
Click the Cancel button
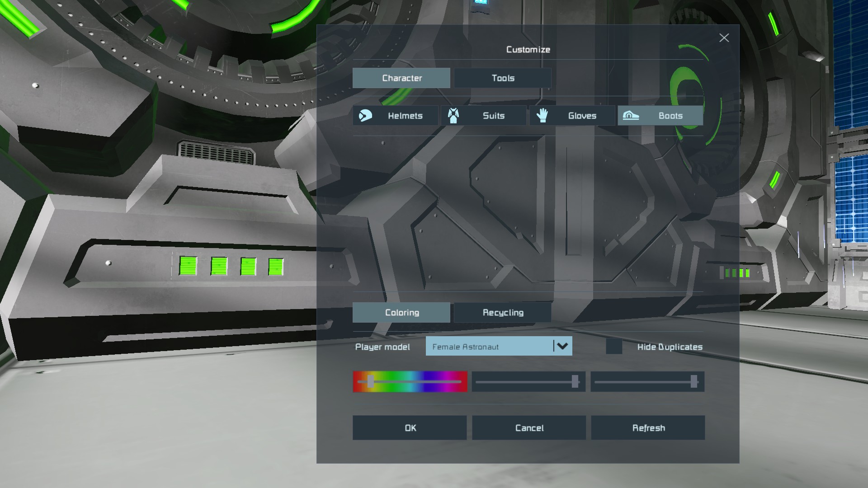point(529,428)
